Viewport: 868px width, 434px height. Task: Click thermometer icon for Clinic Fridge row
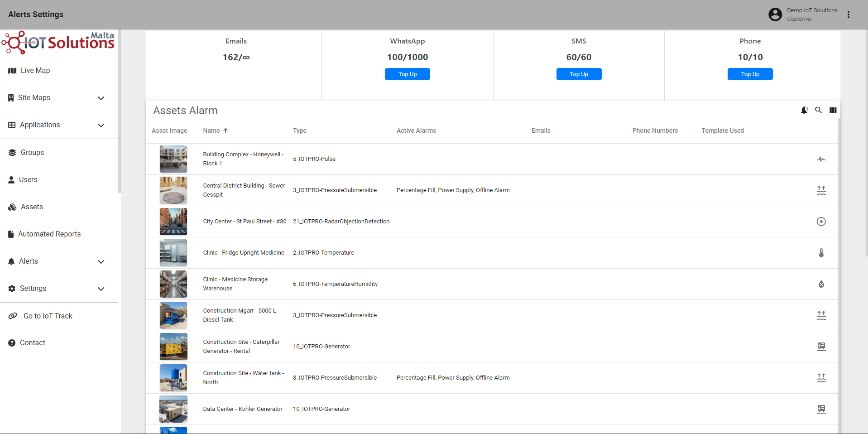click(x=821, y=253)
